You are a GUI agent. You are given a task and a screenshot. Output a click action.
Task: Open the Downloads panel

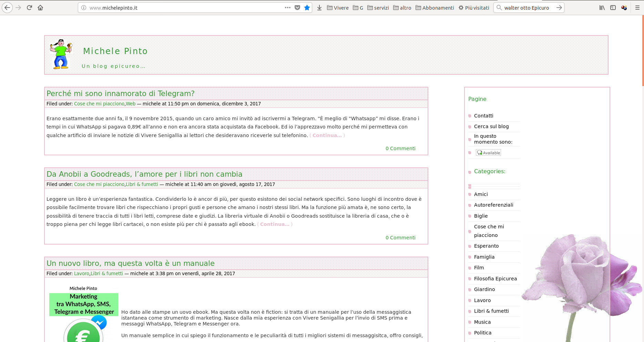point(319,8)
